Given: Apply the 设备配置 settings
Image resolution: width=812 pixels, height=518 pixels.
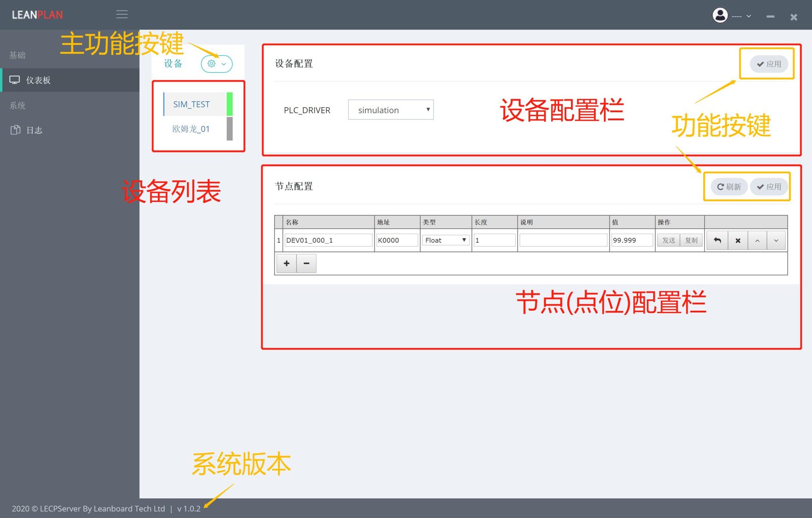Looking at the screenshot, I should point(769,64).
